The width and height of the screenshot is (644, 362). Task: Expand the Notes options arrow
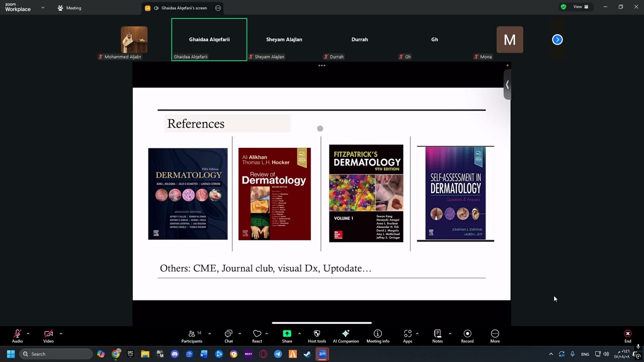tap(450, 333)
